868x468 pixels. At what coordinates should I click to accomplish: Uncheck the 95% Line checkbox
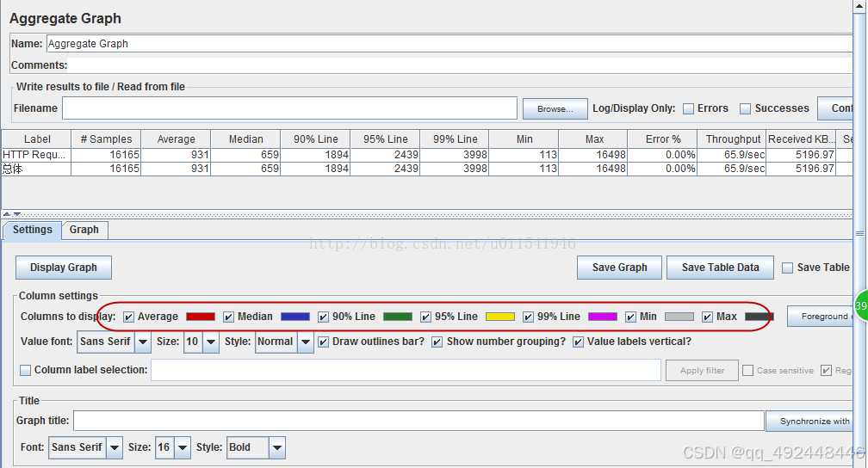(x=425, y=317)
